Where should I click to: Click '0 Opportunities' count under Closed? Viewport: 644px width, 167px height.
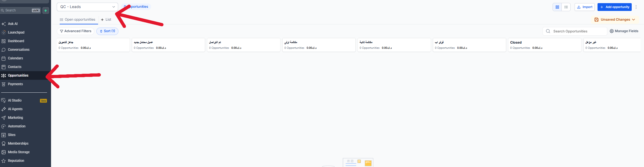coord(520,48)
